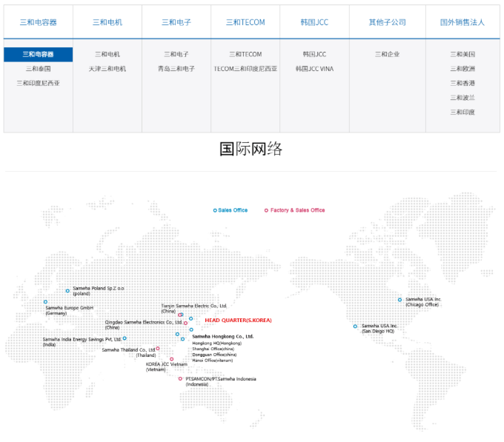
Task: Open 三和电子 submenu link
Action: (x=176, y=54)
